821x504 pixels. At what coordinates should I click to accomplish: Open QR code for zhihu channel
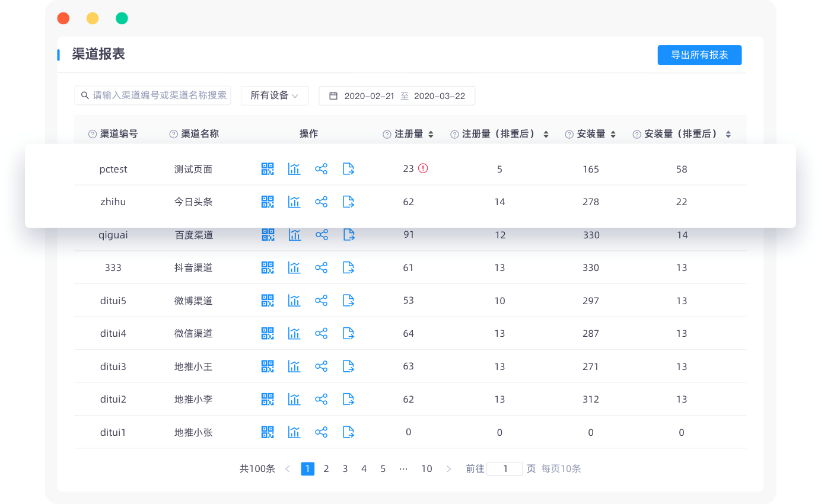coord(268,202)
